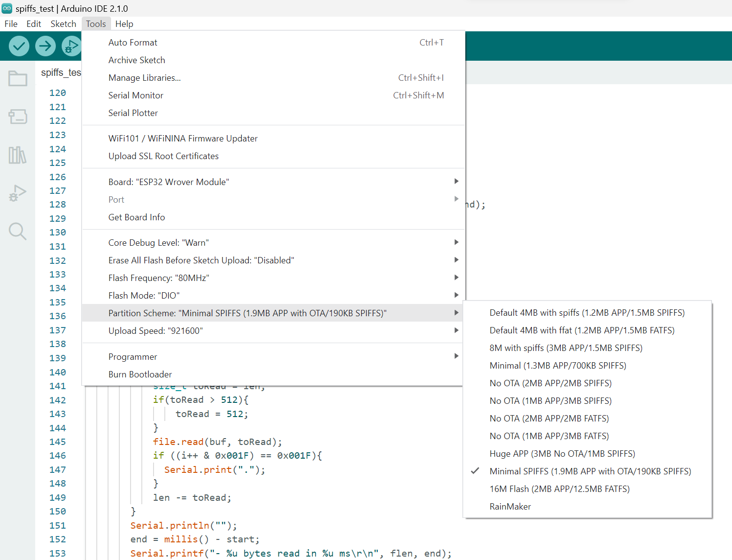Viewport: 732px width, 560px height.
Task: Click line number 120 in gutter
Action: pyautogui.click(x=57, y=93)
